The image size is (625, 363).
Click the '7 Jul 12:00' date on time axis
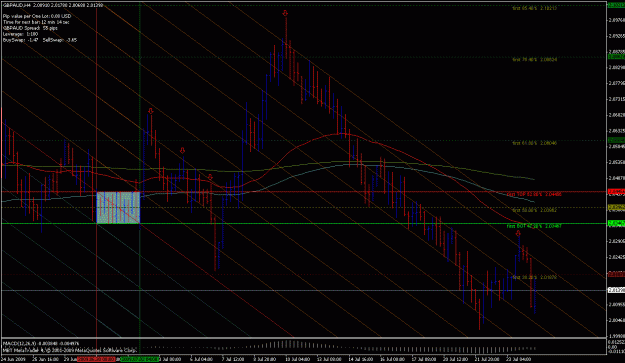pos(233,359)
